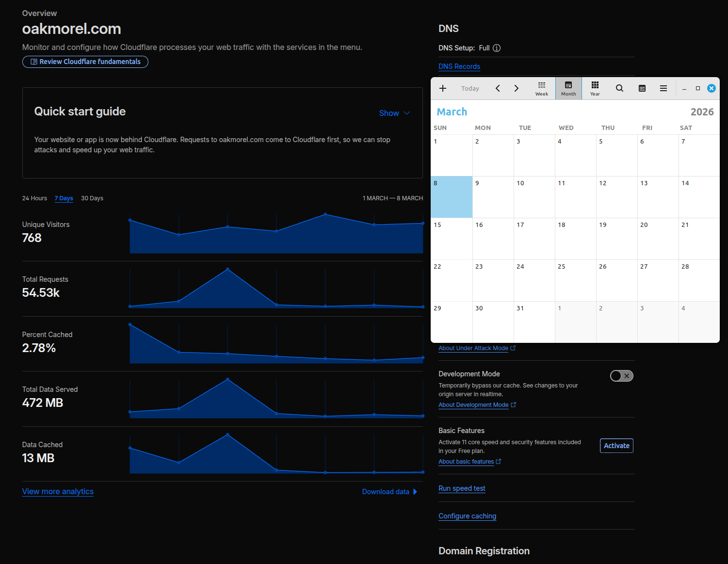Viewport: 728px width, 564px height.
Task: Open the calendar hamburger menu
Action: pos(663,88)
